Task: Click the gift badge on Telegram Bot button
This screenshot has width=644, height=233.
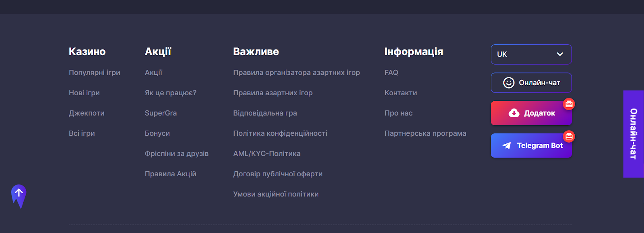Action: coord(569,137)
